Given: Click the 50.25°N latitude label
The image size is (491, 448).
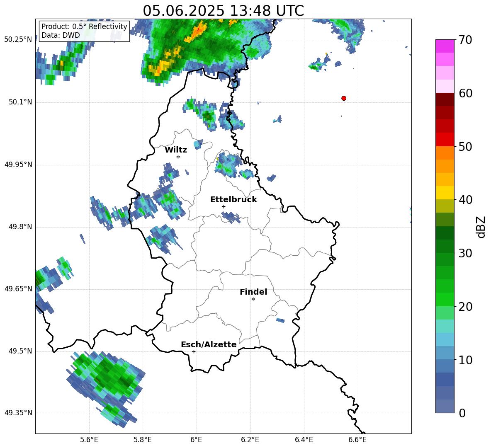Looking at the screenshot, I should (x=18, y=40).
